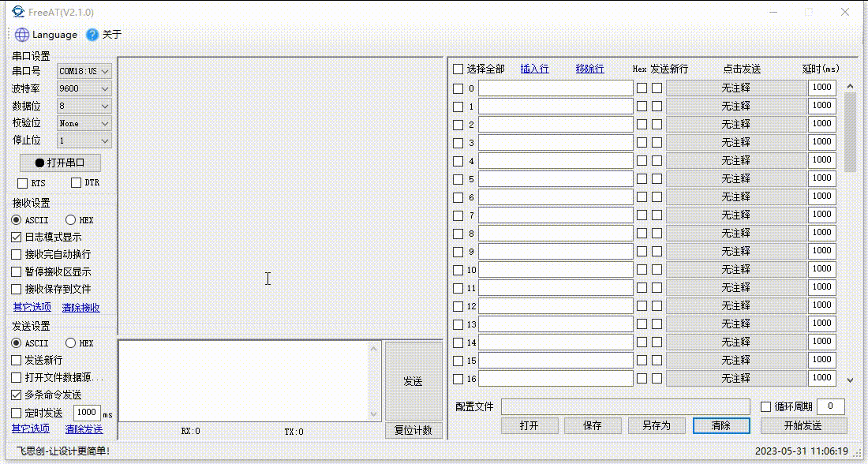Viewport: 868px width, 464px height.
Task: Select ASCII in 接收设置
Action: pyautogui.click(x=17, y=220)
